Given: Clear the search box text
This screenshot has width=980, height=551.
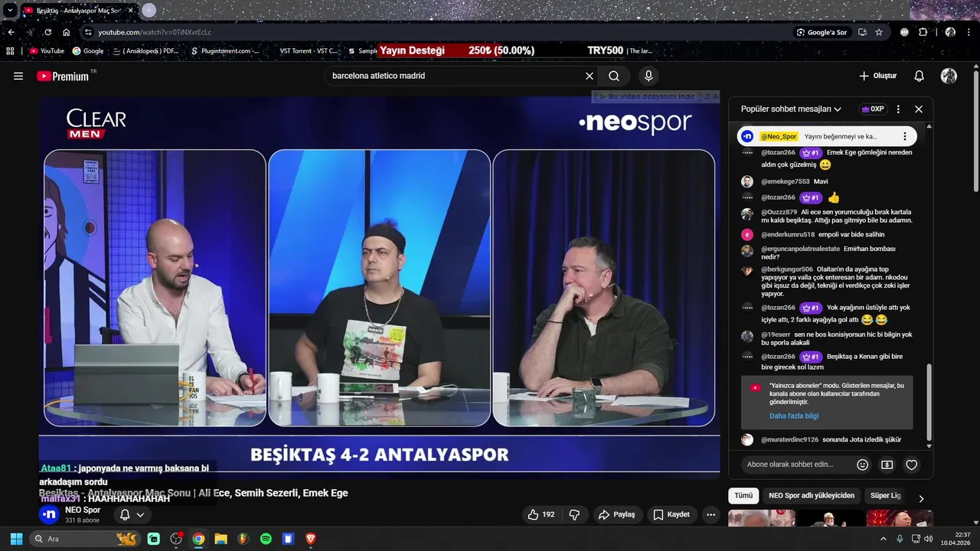Looking at the screenshot, I should pos(590,76).
